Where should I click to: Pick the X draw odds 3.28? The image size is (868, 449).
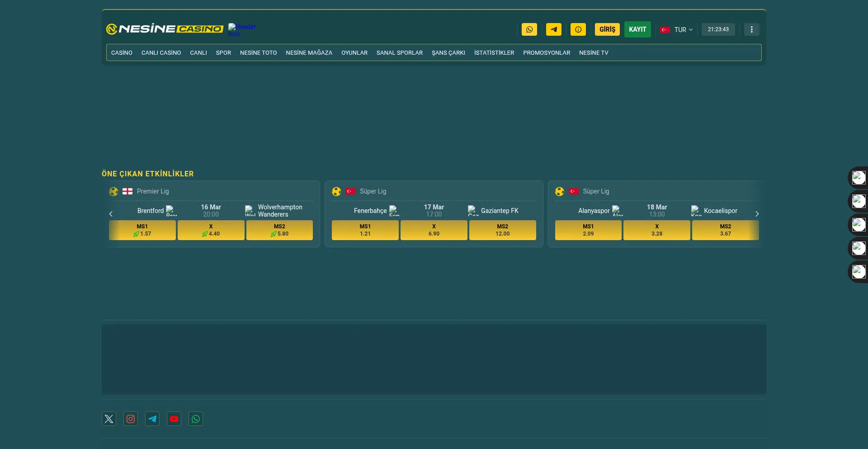coord(657,230)
